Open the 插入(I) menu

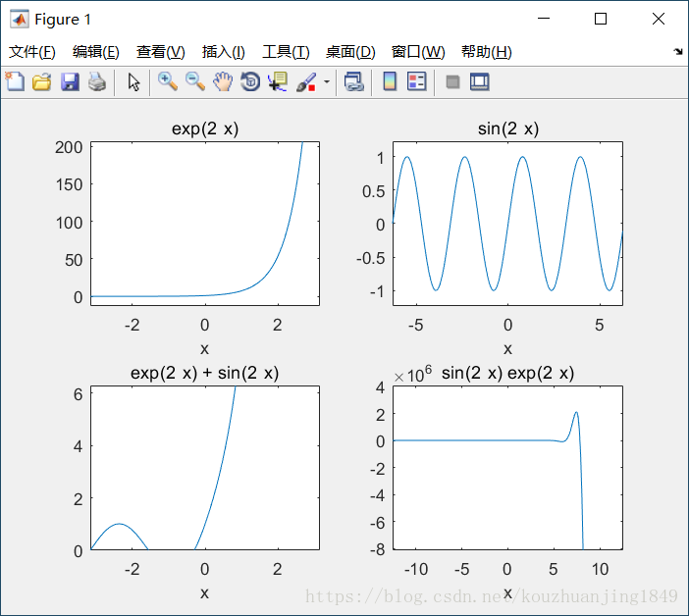coord(223,52)
